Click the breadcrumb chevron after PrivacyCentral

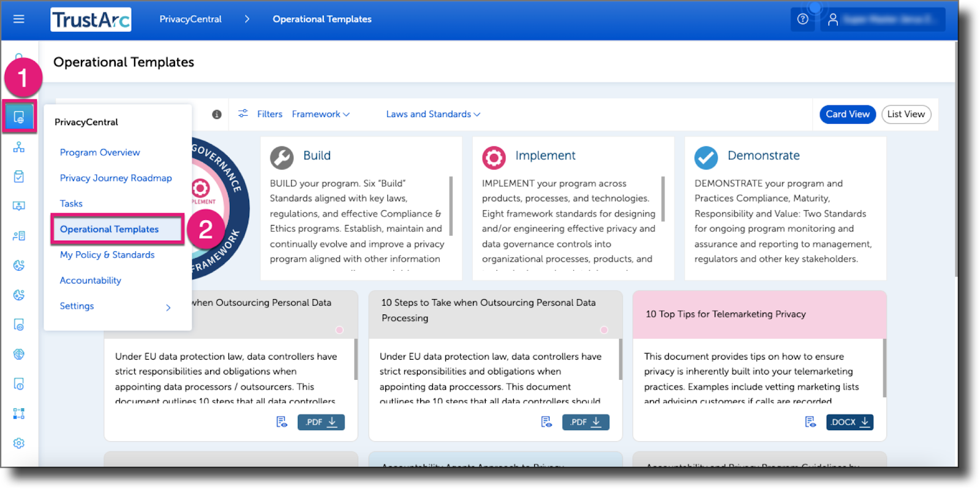tap(247, 19)
